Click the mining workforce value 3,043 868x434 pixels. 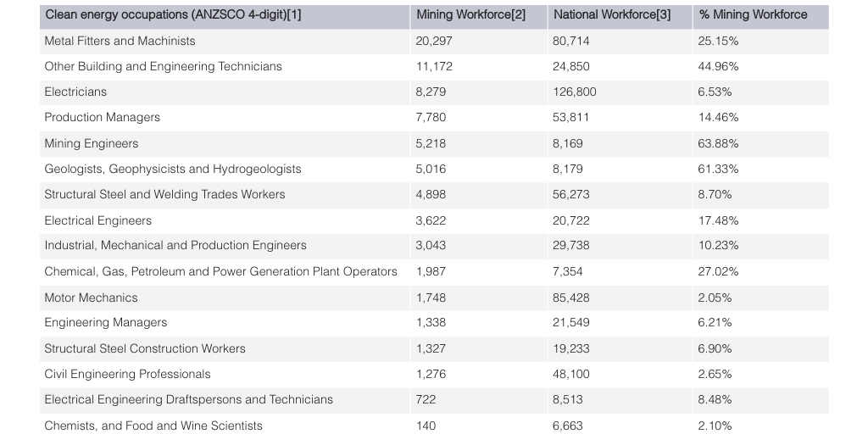coord(431,245)
